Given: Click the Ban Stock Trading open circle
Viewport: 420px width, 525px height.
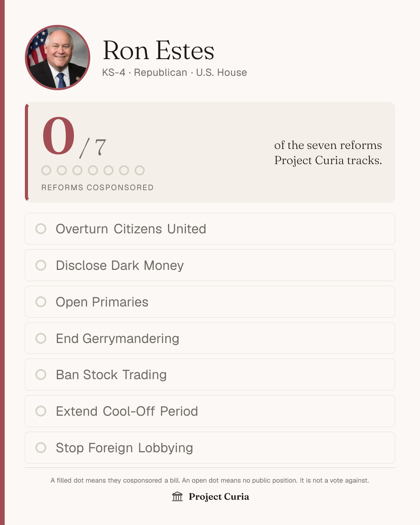Looking at the screenshot, I should click(x=41, y=374).
